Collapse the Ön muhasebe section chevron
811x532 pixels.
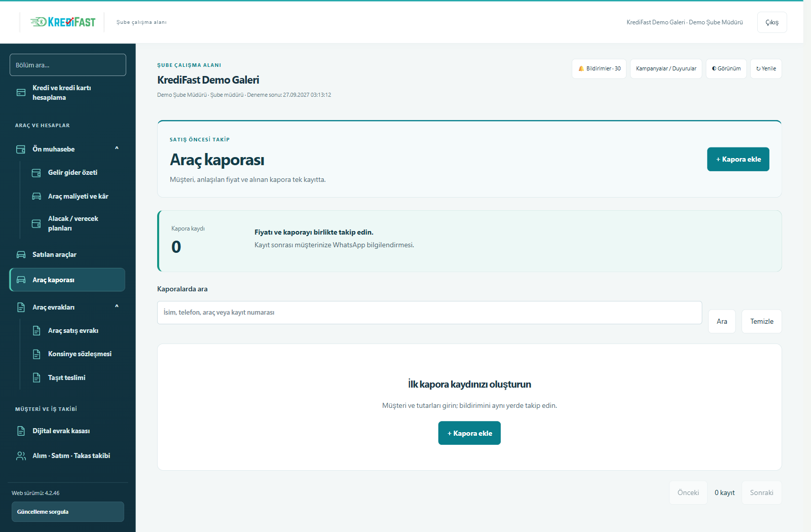[x=117, y=148]
